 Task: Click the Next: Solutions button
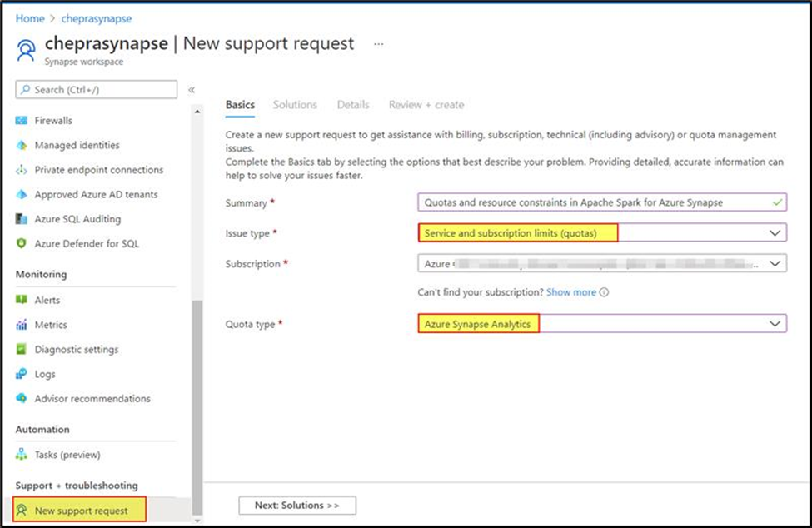tap(297, 505)
